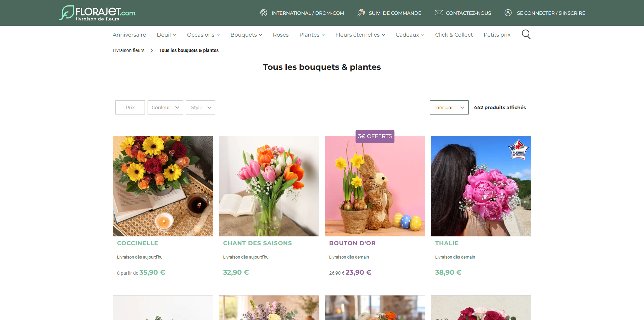This screenshot has width=644, height=320.
Task: Open the Bouton d'Or product image
Action: (x=375, y=186)
